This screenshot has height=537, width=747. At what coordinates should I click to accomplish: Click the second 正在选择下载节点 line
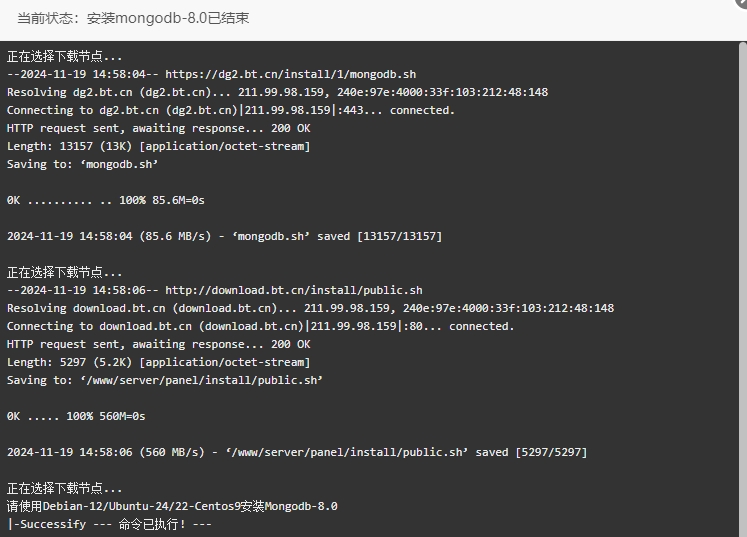pyautogui.click(x=64, y=273)
